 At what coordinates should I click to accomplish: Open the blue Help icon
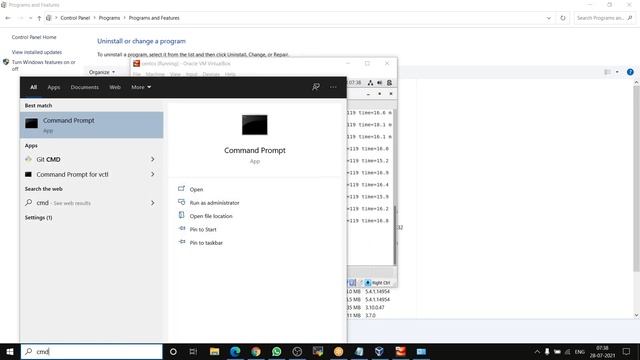[630, 72]
